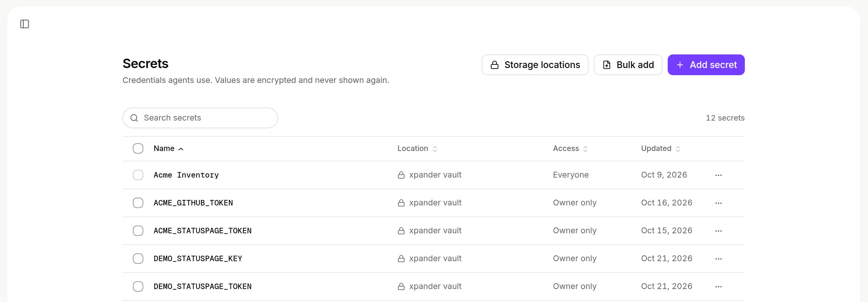Sort by Updated column header
The height and width of the screenshot is (302, 868).
pos(661,148)
